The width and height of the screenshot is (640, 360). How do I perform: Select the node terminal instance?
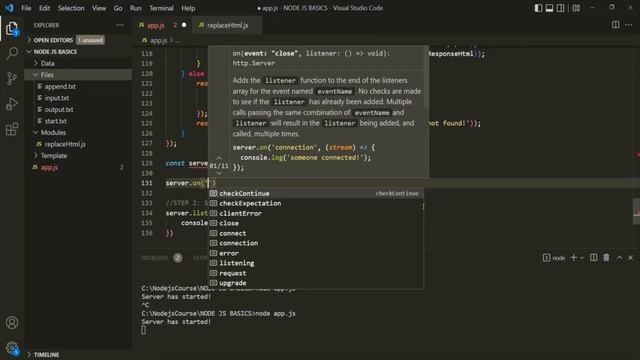click(554, 258)
